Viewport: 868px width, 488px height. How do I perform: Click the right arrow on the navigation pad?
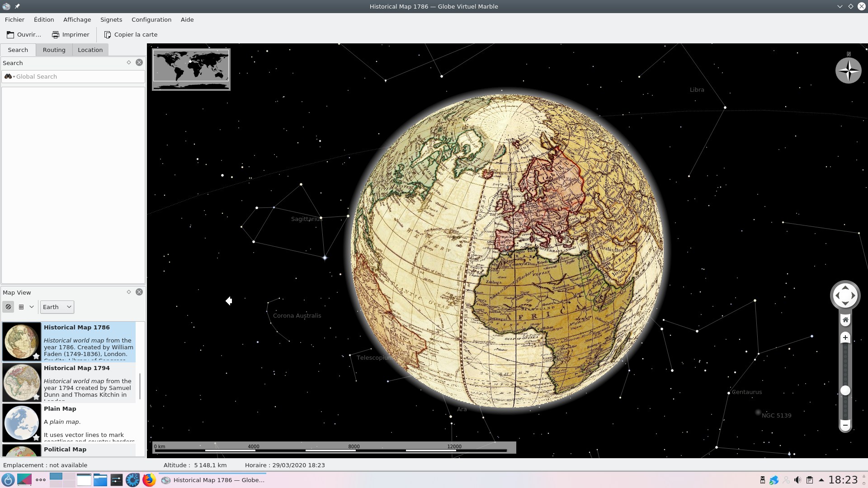pos(854,296)
